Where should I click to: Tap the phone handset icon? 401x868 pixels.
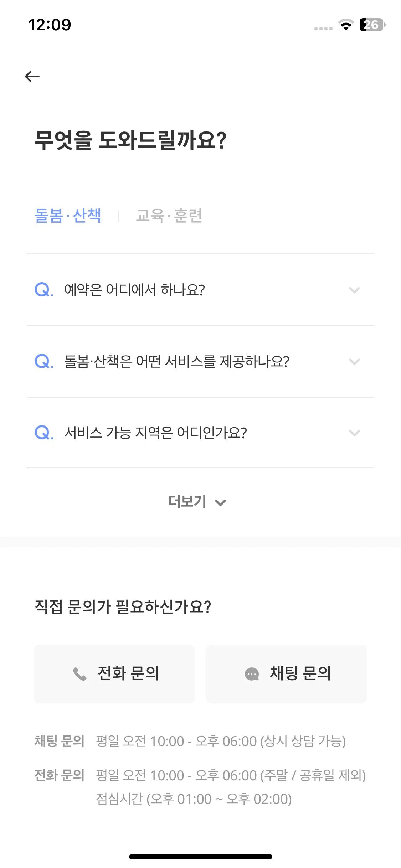point(80,674)
